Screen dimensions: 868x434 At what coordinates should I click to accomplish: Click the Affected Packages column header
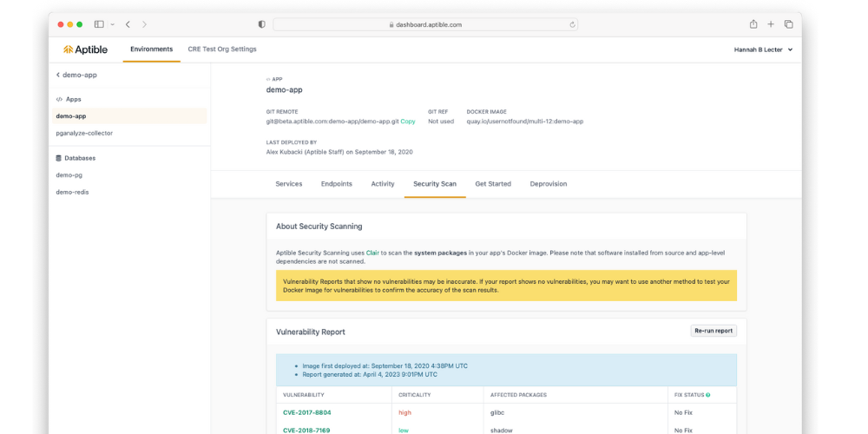coord(519,395)
